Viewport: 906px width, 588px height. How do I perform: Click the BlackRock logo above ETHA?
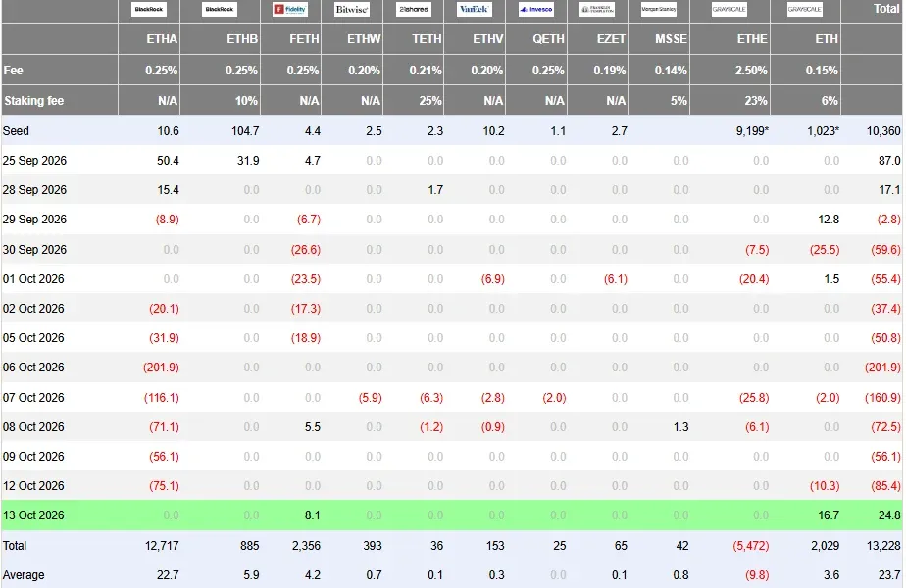[x=149, y=9]
